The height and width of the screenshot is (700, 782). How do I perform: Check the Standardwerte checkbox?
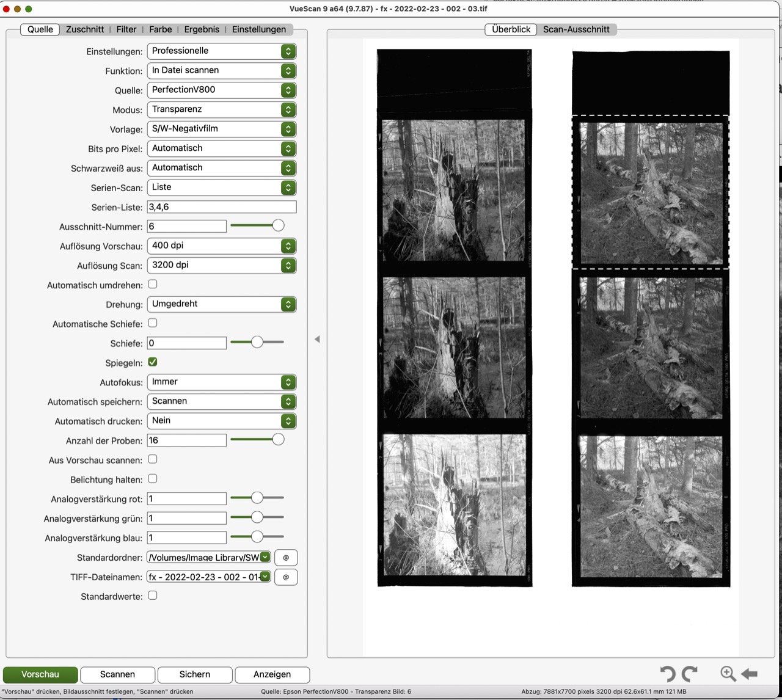[x=153, y=596]
